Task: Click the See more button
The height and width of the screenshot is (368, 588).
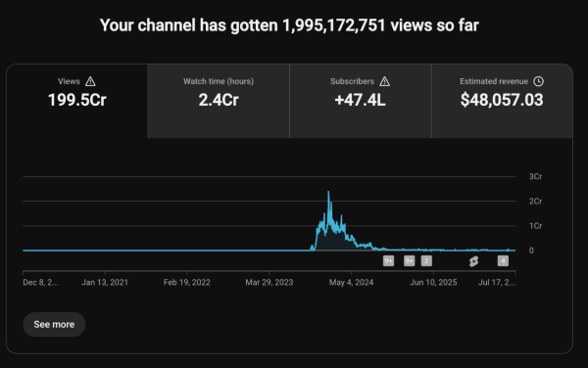Action: click(54, 324)
